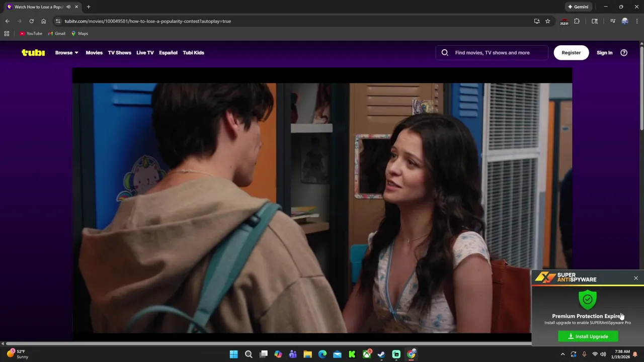Open a new browser tab
Viewport: 644px width, 362px height.
pos(89,7)
